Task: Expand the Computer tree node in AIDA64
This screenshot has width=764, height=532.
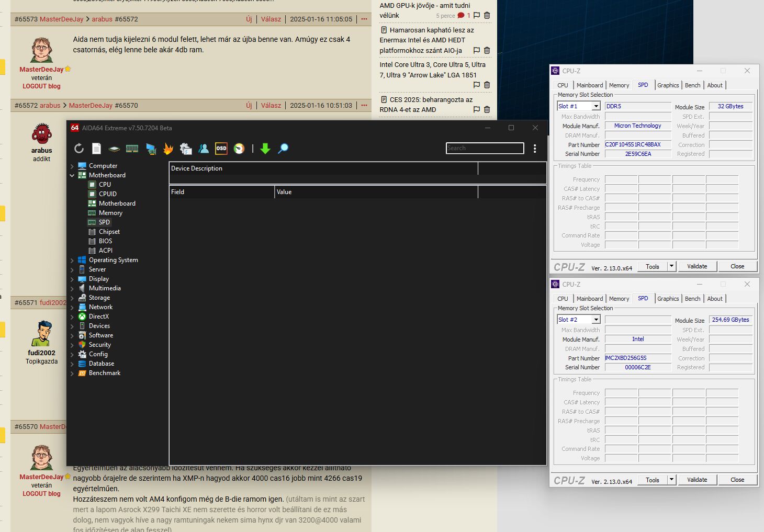Action: (72, 166)
